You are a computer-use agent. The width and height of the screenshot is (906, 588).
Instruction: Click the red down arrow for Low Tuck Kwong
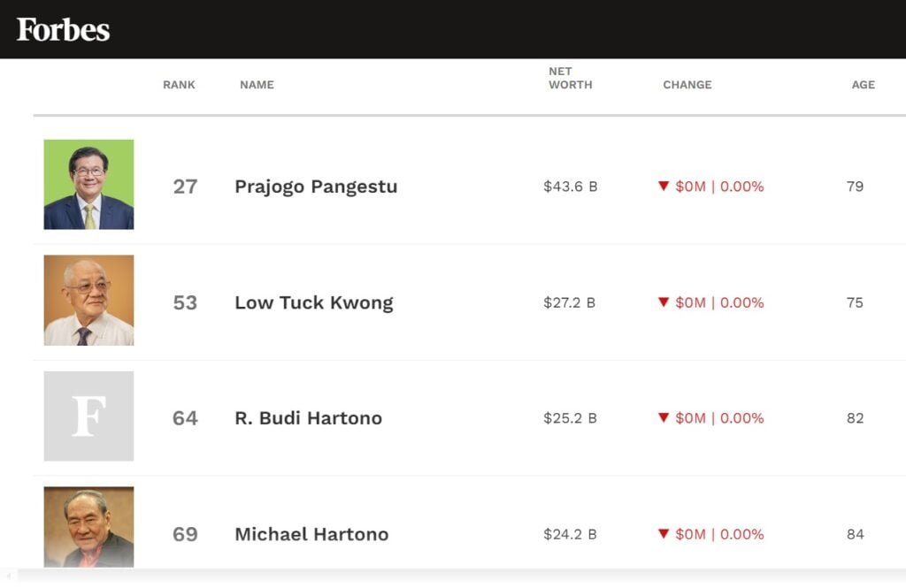663,302
